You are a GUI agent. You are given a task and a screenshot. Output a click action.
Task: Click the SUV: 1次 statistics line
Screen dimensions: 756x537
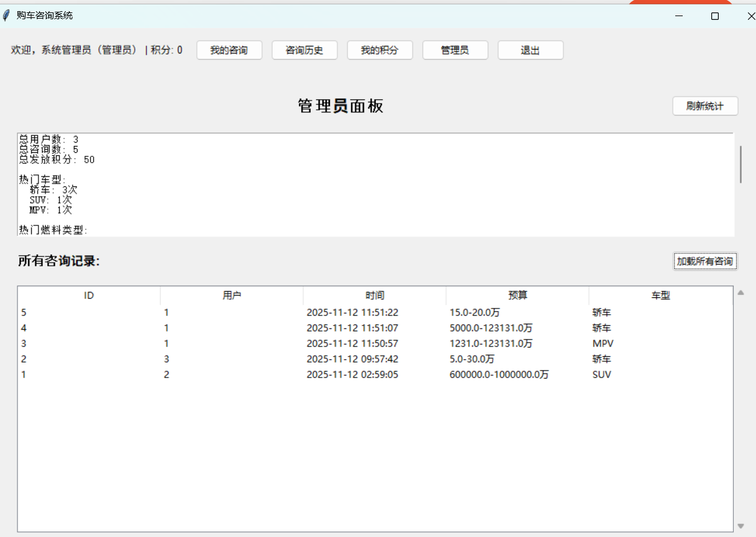pyautogui.click(x=50, y=200)
